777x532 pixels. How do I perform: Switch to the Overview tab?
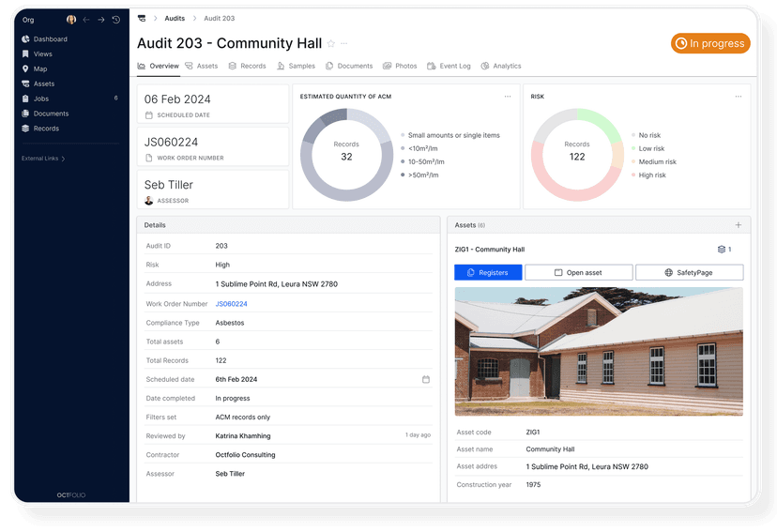(x=158, y=66)
